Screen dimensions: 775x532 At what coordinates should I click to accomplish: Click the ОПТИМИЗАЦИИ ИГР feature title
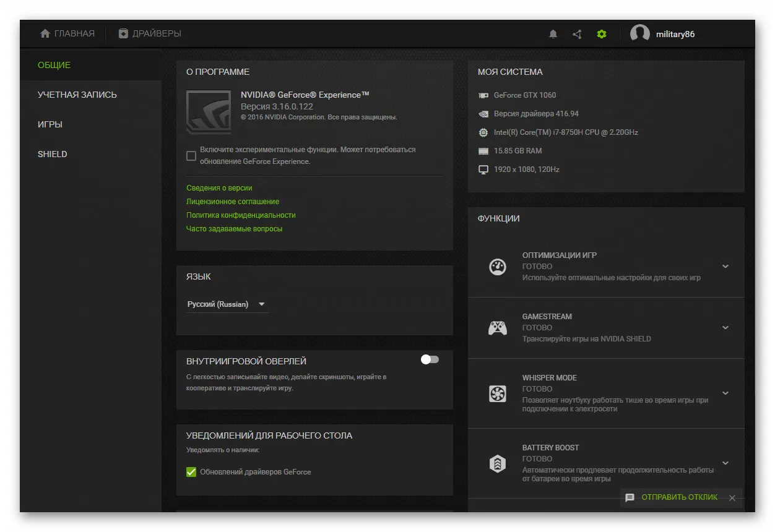(x=560, y=255)
